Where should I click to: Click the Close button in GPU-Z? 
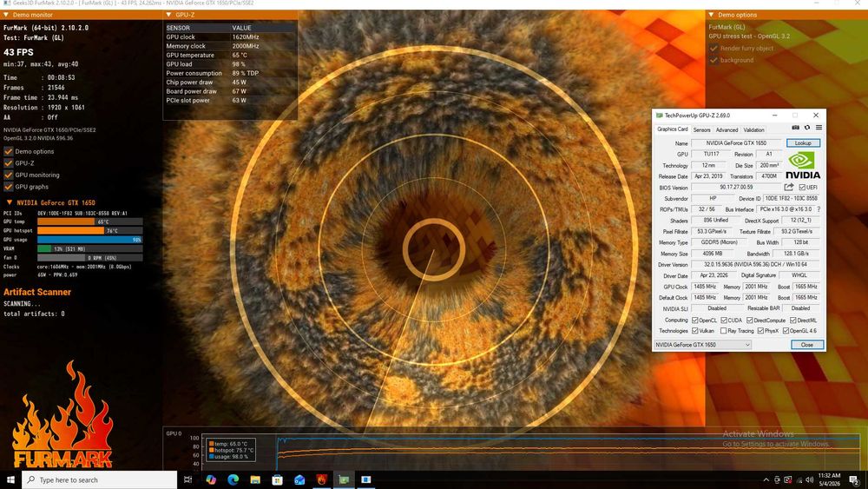pyautogui.click(x=807, y=345)
